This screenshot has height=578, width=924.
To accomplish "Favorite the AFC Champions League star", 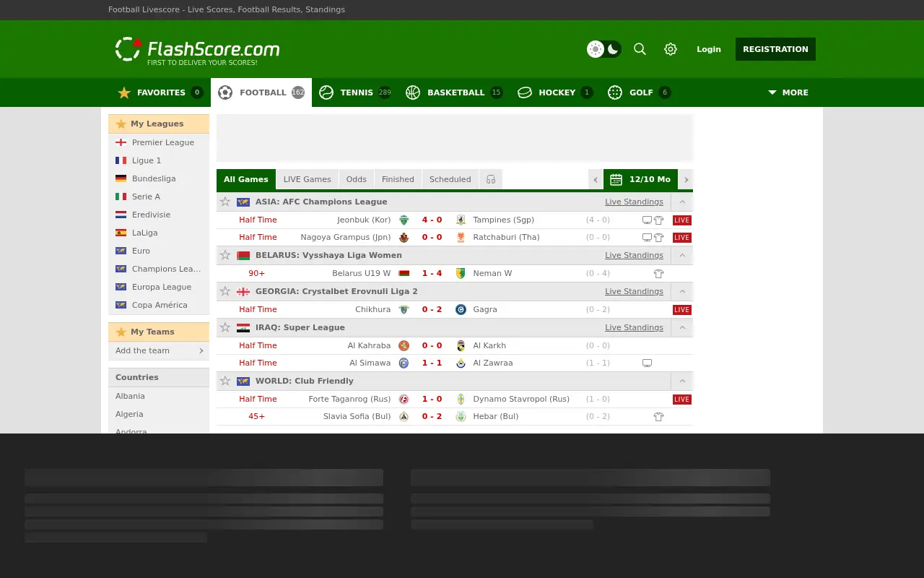I will pyautogui.click(x=225, y=202).
